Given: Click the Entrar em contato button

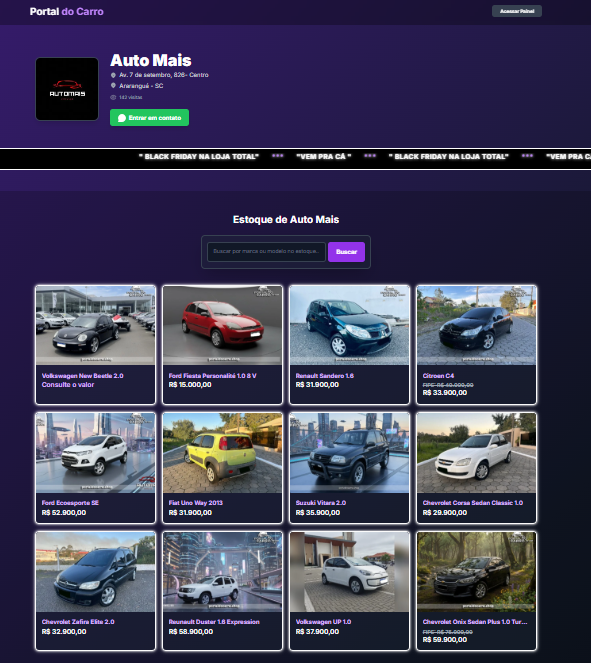Looking at the screenshot, I should point(149,118).
